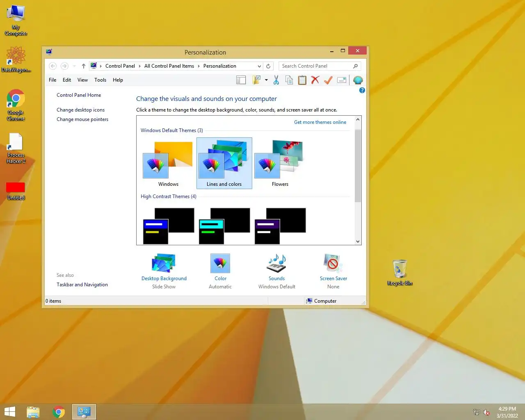
Task: Select the blue high contrast theme
Action: (x=168, y=226)
